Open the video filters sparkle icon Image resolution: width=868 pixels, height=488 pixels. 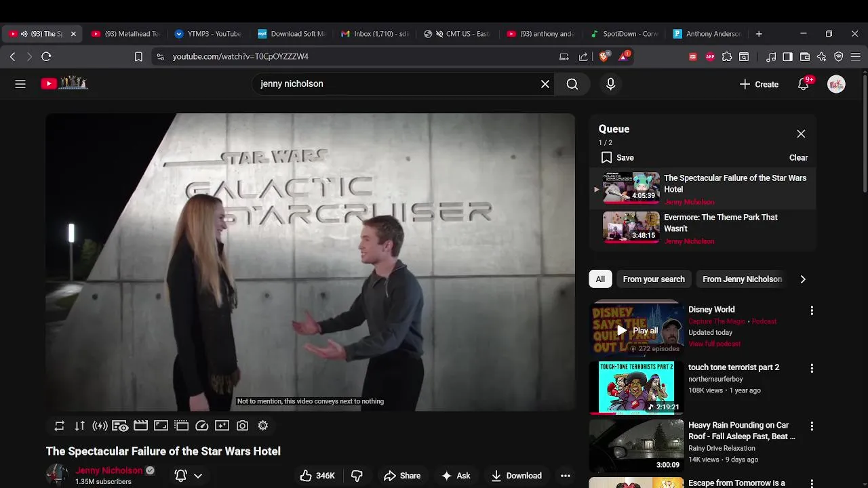222,426
